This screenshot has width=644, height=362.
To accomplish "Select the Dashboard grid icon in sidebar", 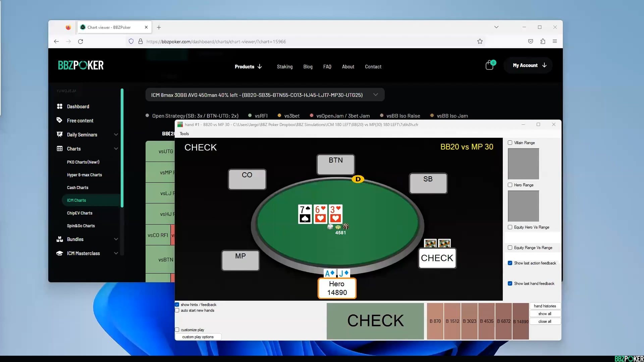I will pos(60,106).
